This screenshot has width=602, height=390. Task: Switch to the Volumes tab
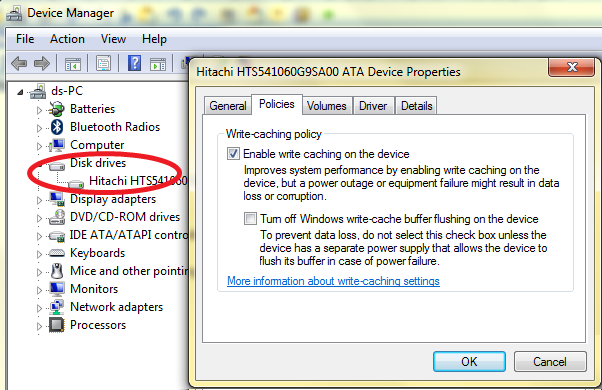327,106
